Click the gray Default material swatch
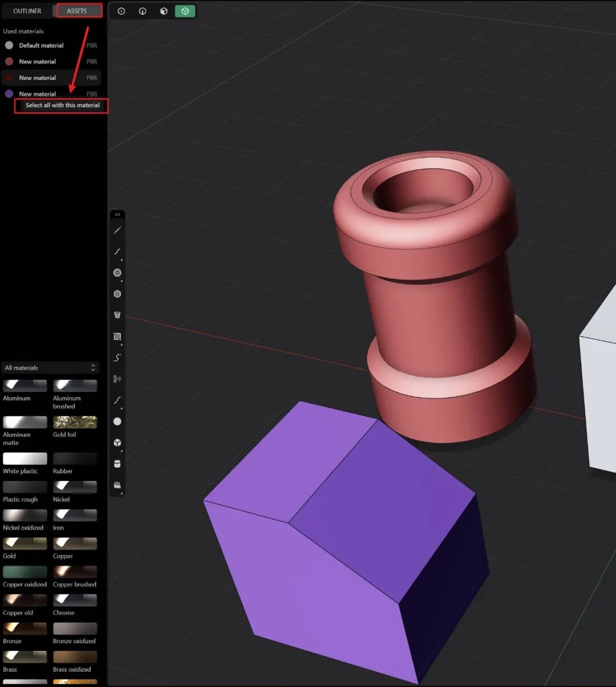Screen dimensions: 616x687 point(9,45)
